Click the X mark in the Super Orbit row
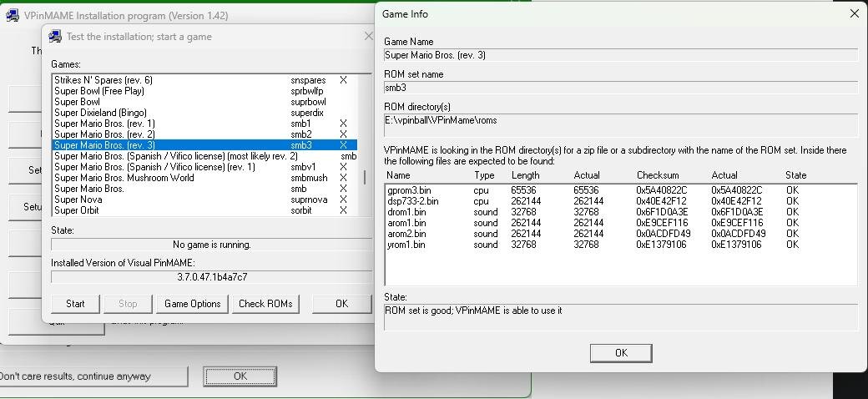This screenshot has width=868, height=399. click(x=343, y=210)
